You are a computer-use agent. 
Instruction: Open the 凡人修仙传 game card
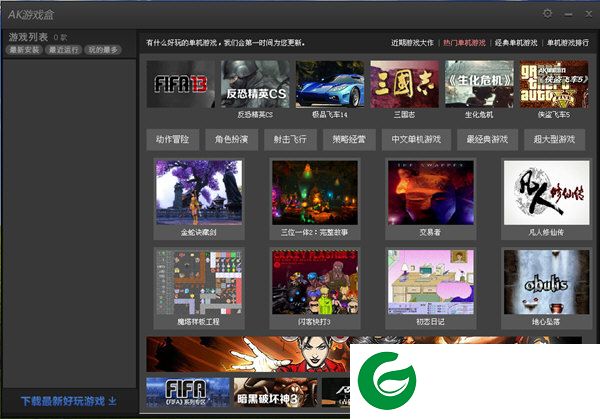click(547, 199)
